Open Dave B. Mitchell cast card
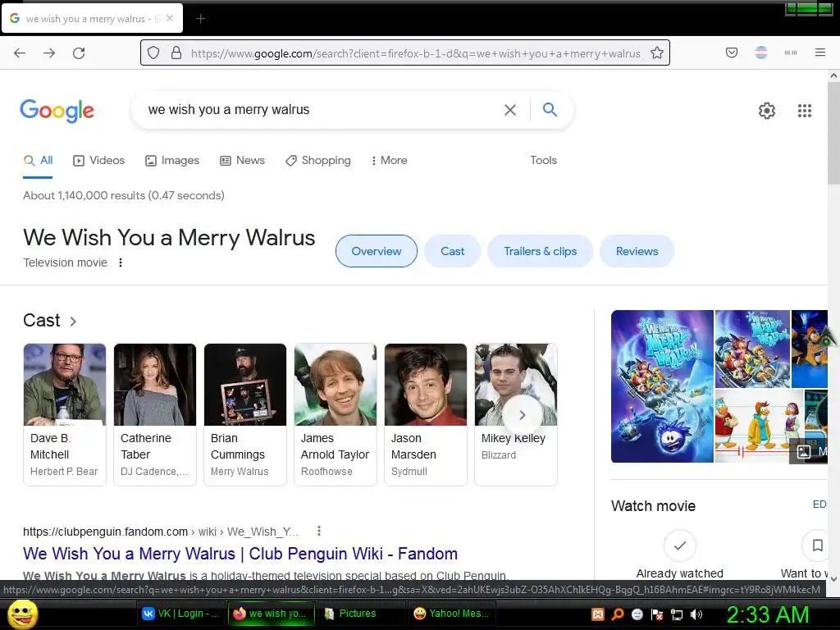Viewport: 840px width, 630px height. (64, 414)
